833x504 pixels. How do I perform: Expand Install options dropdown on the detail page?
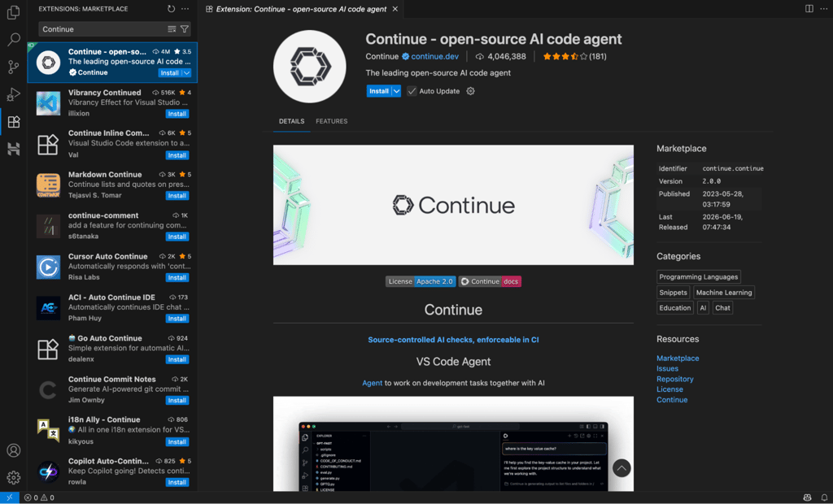click(396, 91)
